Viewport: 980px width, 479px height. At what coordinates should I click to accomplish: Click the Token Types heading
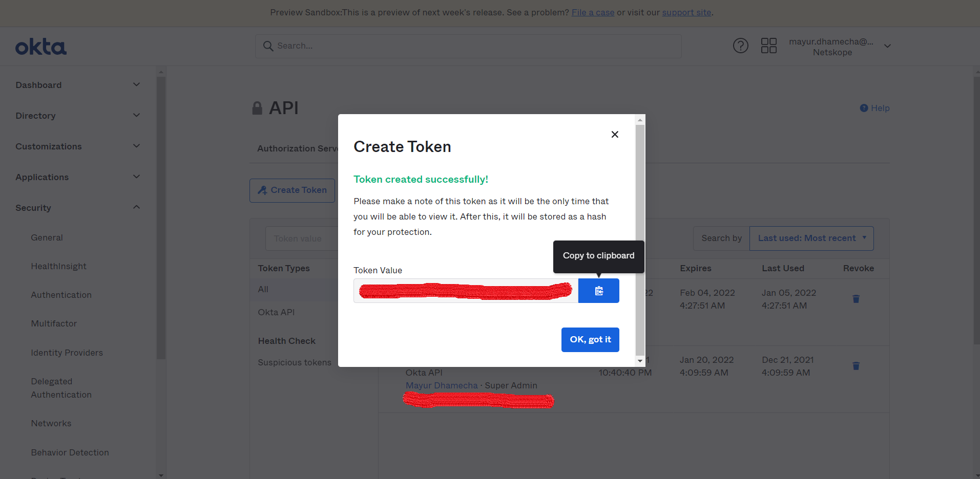point(284,268)
